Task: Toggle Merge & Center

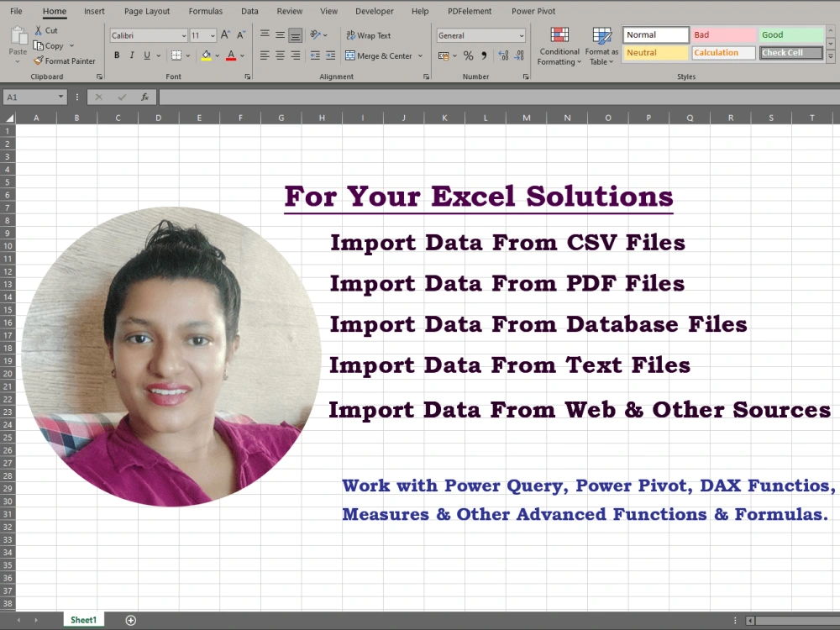Action: 379,55
